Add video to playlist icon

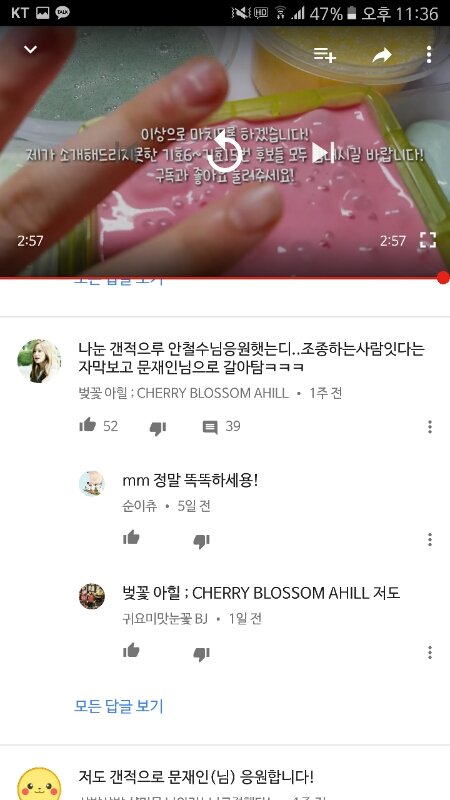[324, 55]
